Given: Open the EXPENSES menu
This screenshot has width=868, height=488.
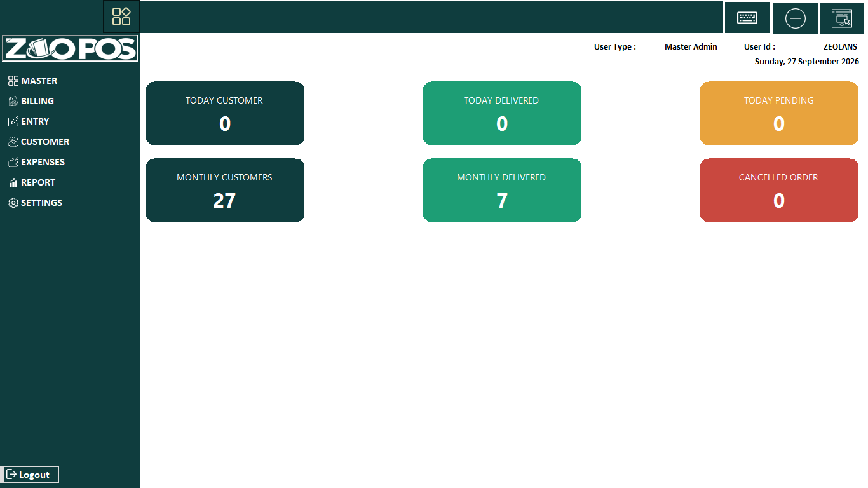Looking at the screenshot, I should click(36, 162).
